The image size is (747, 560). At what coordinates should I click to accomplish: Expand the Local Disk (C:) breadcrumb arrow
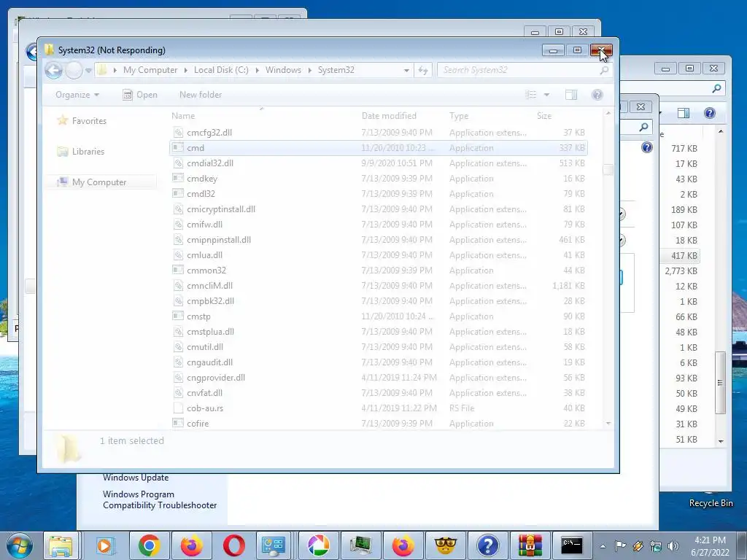258,70
